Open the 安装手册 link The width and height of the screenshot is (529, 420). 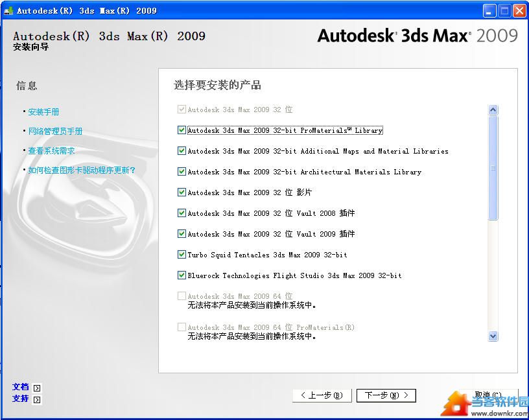tap(43, 111)
